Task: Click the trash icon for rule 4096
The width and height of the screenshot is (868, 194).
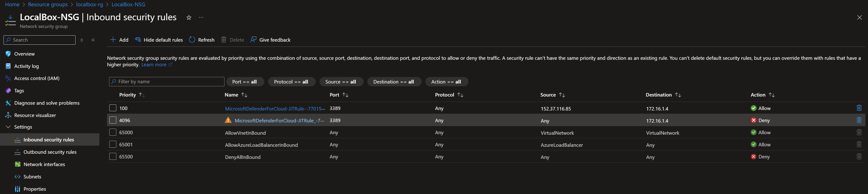Action: tap(859, 120)
